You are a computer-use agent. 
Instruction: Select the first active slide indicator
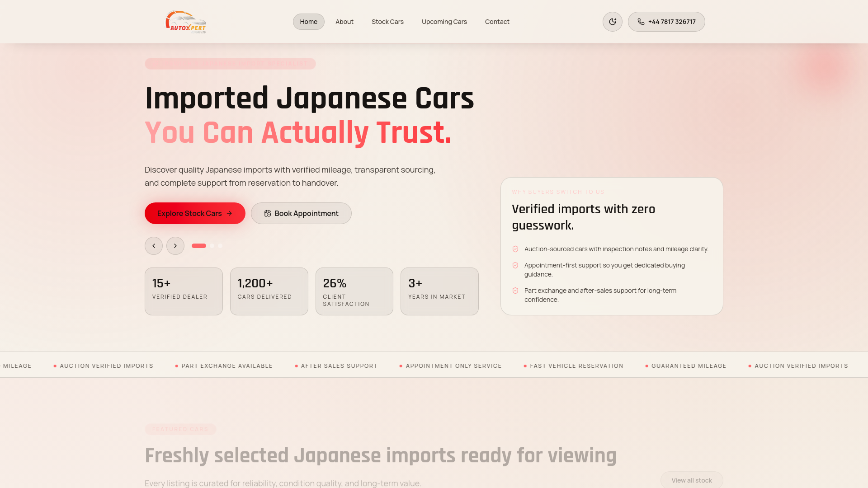point(199,246)
